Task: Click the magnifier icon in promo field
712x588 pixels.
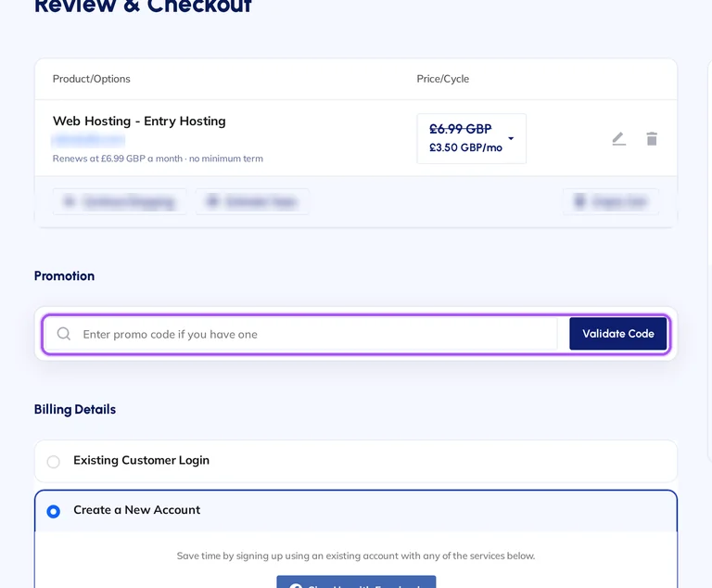Action: 64,334
